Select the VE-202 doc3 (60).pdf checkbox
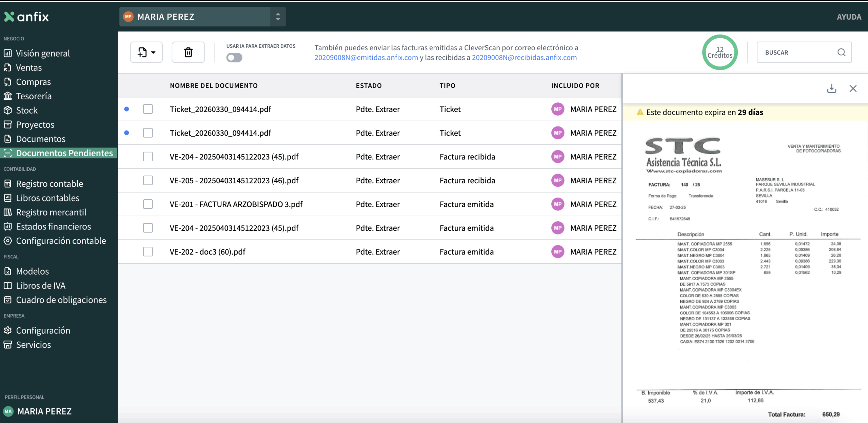Image resolution: width=868 pixels, height=423 pixels. (148, 251)
